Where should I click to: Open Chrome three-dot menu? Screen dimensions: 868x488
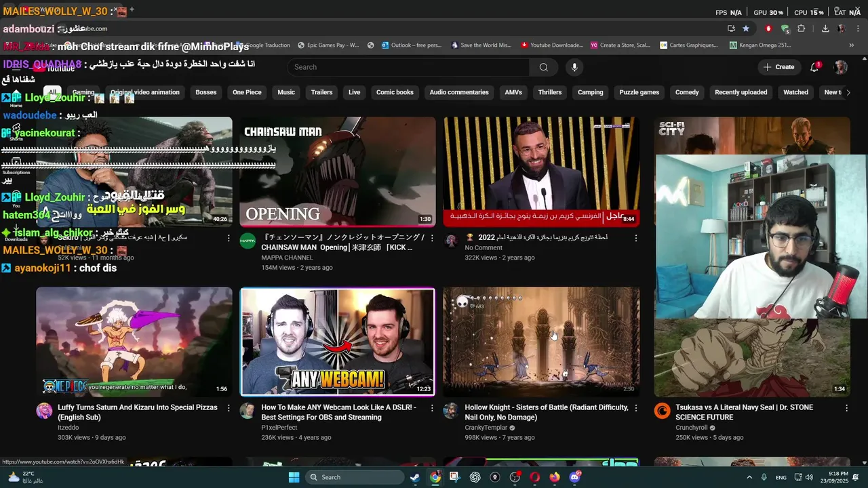858,28
